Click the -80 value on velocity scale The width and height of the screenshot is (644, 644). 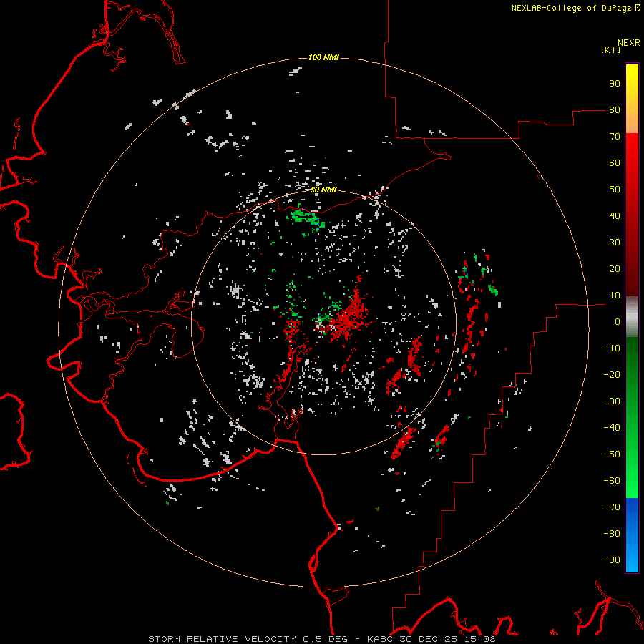pos(612,534)
